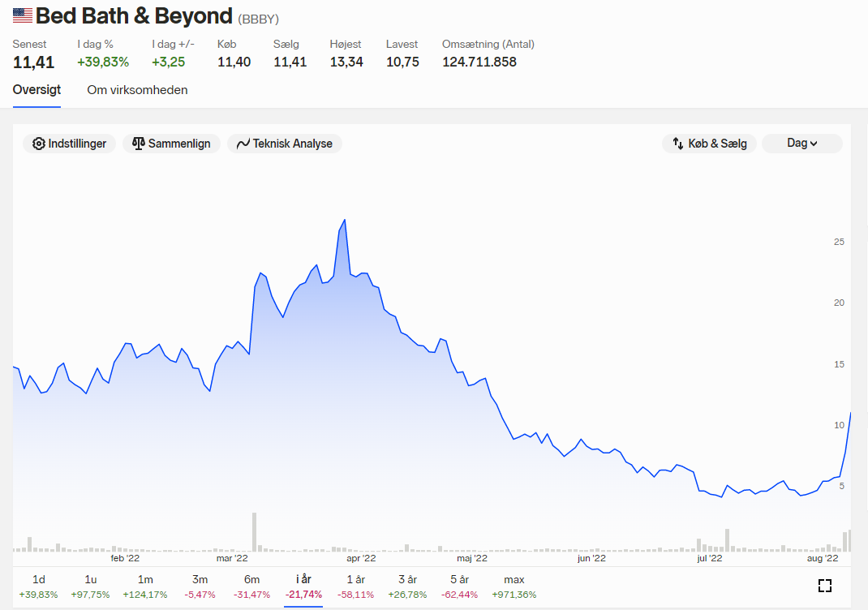The image size is (868, 610).
Task: Show the max time range
Action: coord(513,586)
